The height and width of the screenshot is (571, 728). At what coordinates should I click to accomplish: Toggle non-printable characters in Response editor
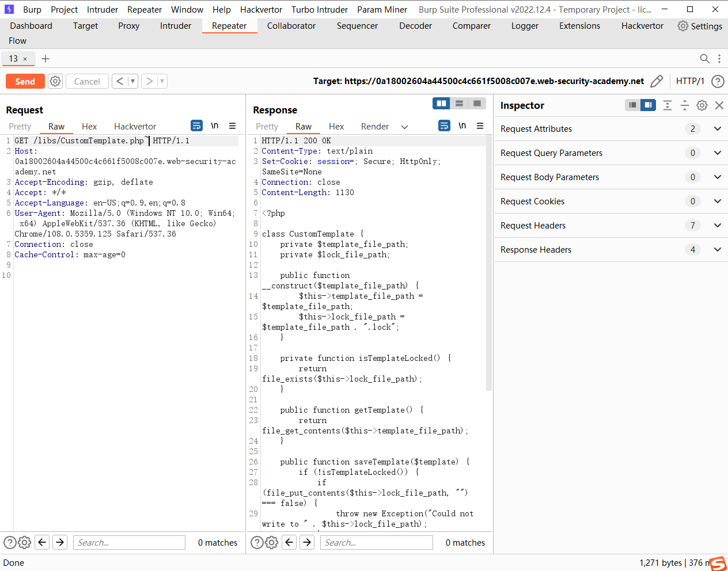pyautogui.click(x=462, y=125)
